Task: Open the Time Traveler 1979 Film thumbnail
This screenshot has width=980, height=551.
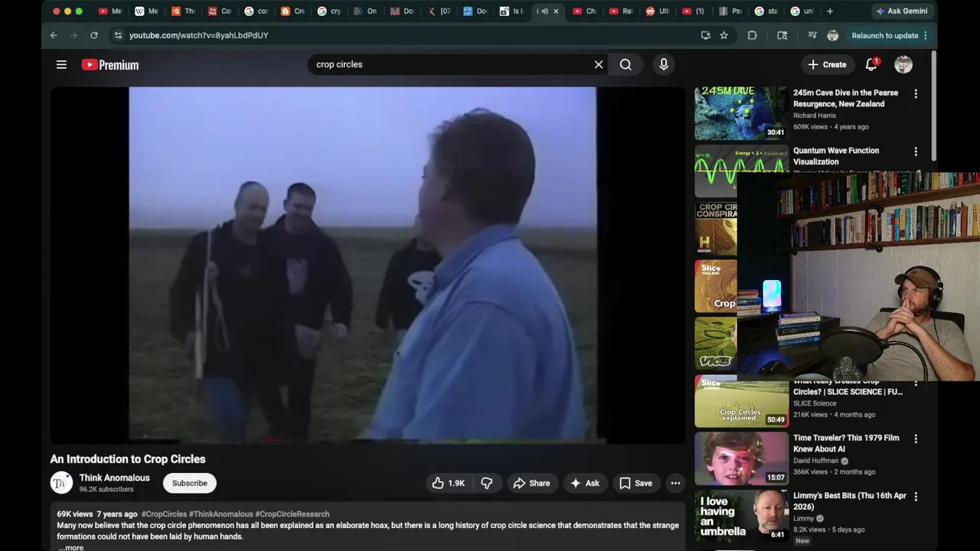Action: pyautogui.click(x=741, y=458)
